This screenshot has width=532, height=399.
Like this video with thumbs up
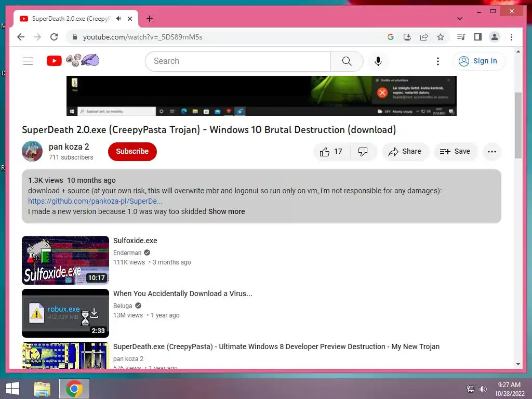click(331, 151)
